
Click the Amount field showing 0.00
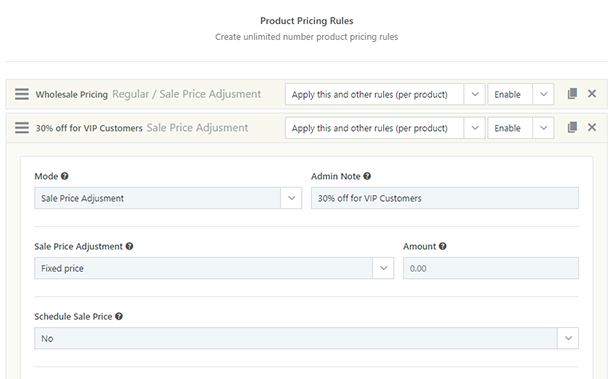tap(491, 268)
